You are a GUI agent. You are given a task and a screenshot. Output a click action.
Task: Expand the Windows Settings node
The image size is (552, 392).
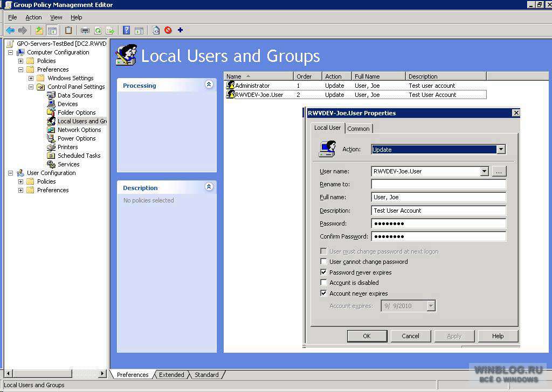(31, 78)
